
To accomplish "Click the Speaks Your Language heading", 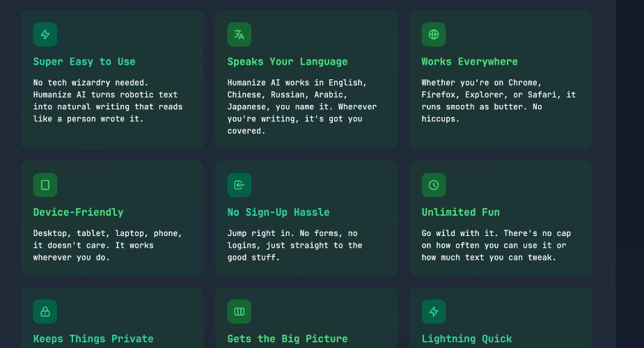I will click(x=288, y=62).
